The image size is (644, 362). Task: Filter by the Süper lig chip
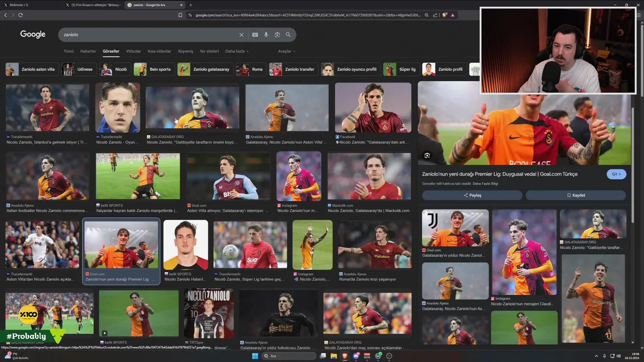click(401, 69)
